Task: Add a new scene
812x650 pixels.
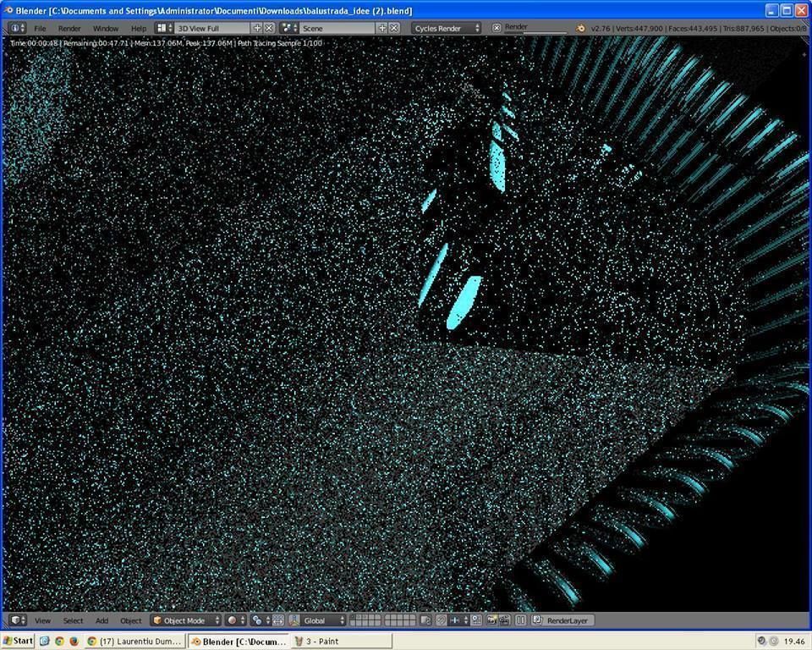Action: tap(382, 28)
